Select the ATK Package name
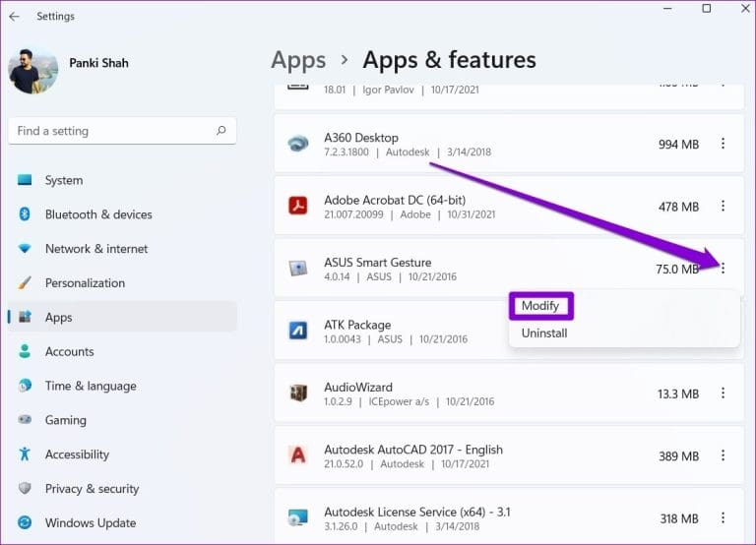 [357, 325]
